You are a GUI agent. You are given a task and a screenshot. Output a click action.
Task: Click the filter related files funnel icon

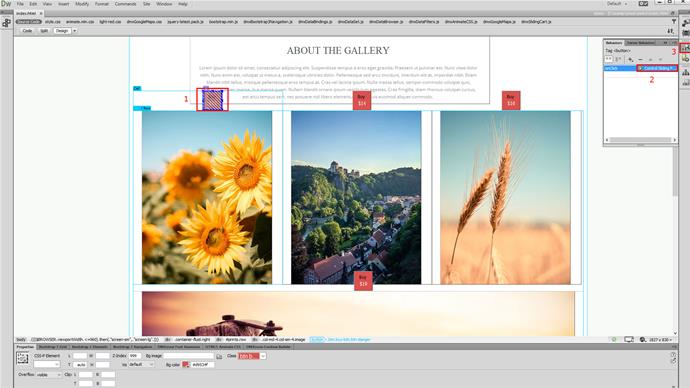pos(674,21)
